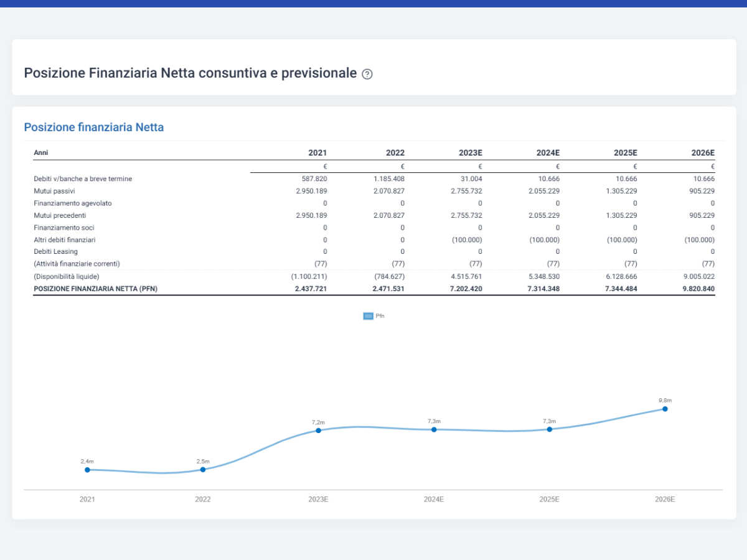747x560 pixels.
Task: Select the '(Disponibilità liquide)' row label
Action: [67, 276]
